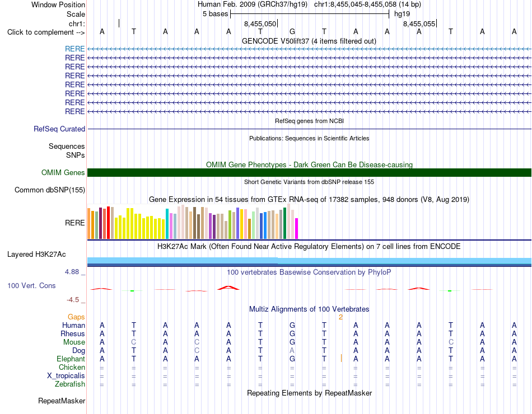The height and width of the screenshot is (414, 532).
Task: Open OMIM Gene Phenotypes track title
Action: 309,165
